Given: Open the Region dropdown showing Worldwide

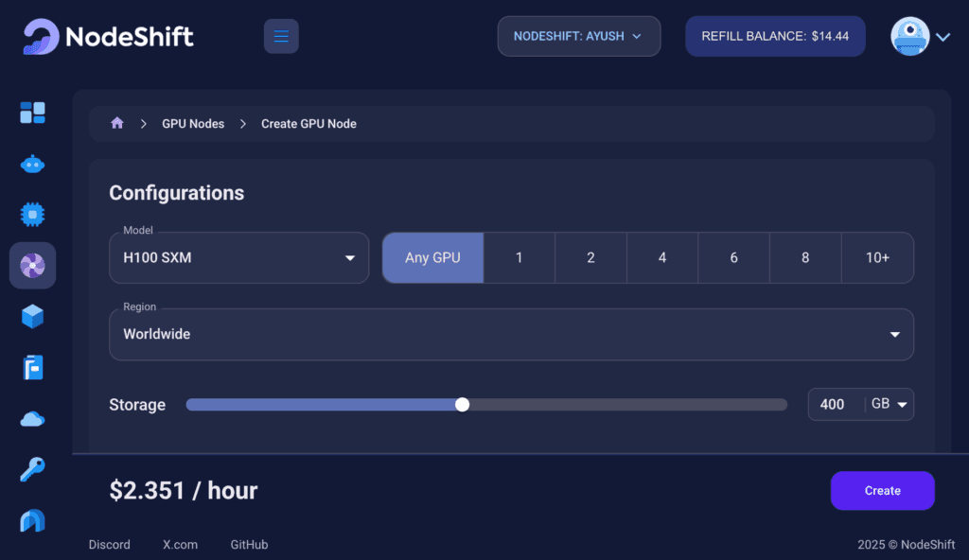Looking at the screenshot, I should point(511,335).
